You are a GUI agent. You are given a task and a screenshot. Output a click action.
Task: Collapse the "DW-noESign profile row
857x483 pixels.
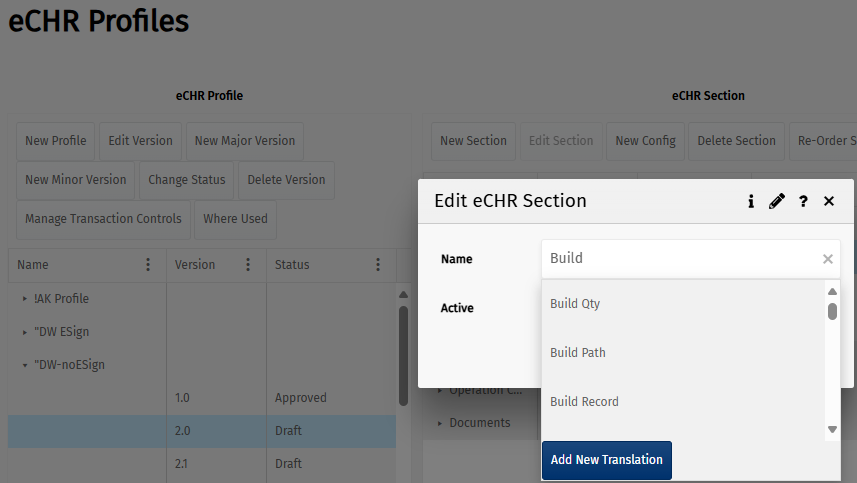[x=25, y=365]
